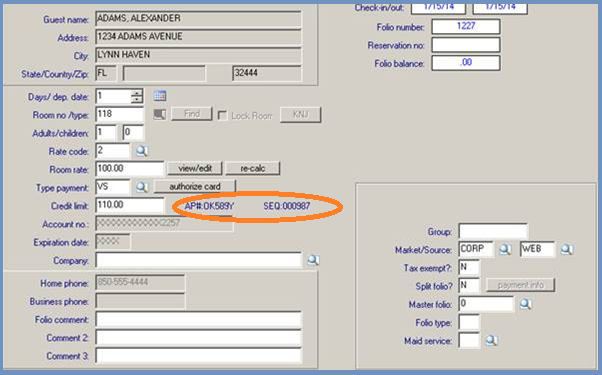Click the AP#:OK589Y approval text

click(209, 206)
